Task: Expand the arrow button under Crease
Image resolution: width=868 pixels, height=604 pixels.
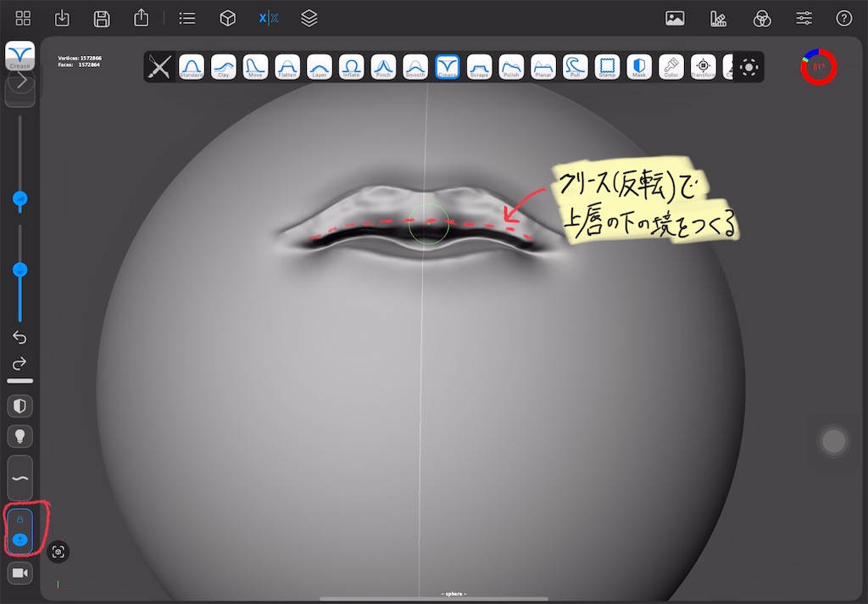Action: coord(20,81)
